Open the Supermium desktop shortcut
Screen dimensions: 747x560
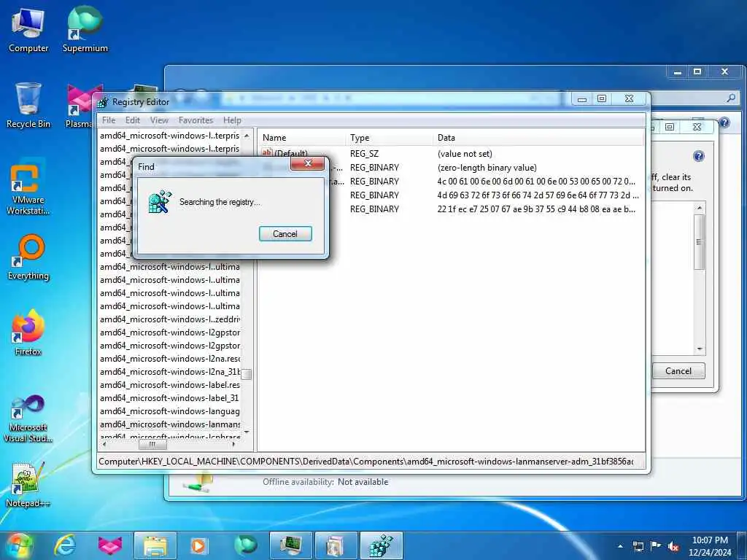click(x=85, y=30)
